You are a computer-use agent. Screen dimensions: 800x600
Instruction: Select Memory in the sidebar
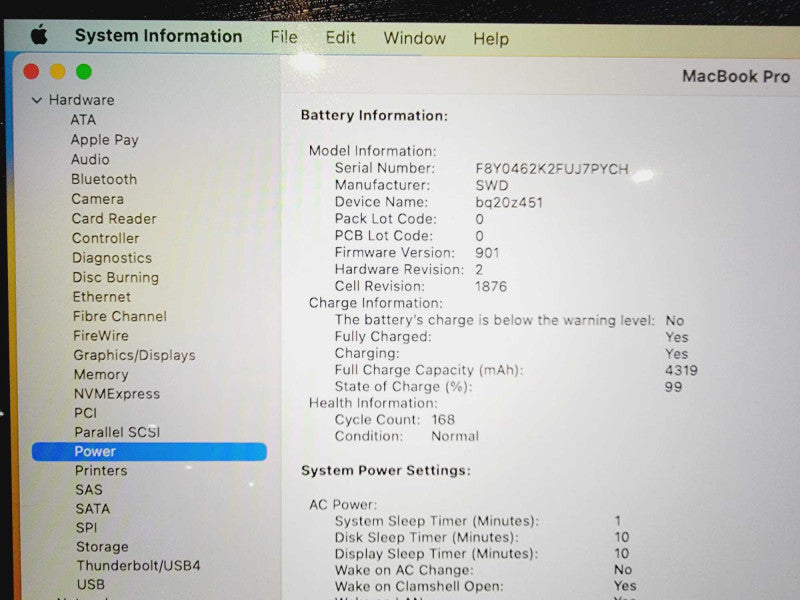101,374
